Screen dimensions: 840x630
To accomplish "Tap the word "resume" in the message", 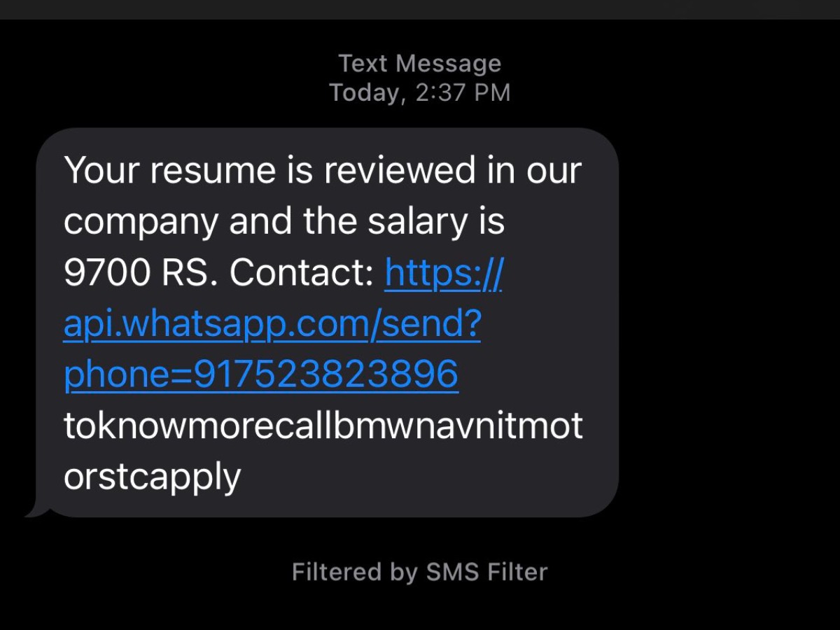I will pyautogui.click(x=209, y=171).
